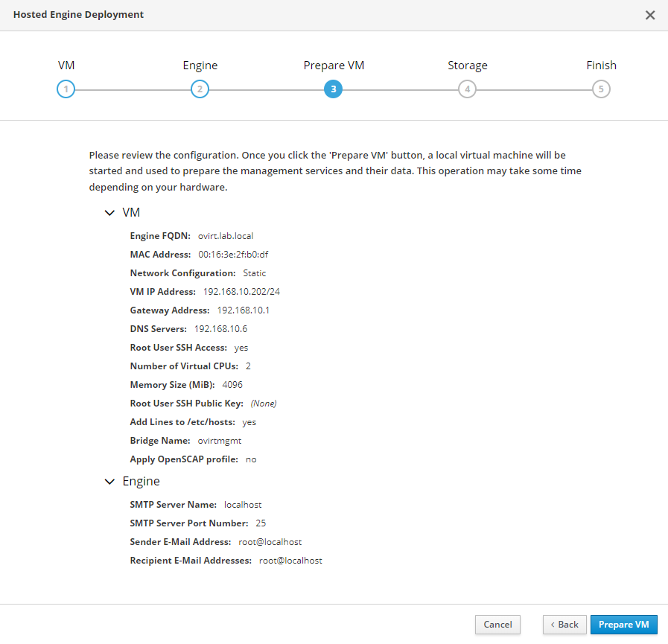Go to the Engine wizard step label

(200, 66)
